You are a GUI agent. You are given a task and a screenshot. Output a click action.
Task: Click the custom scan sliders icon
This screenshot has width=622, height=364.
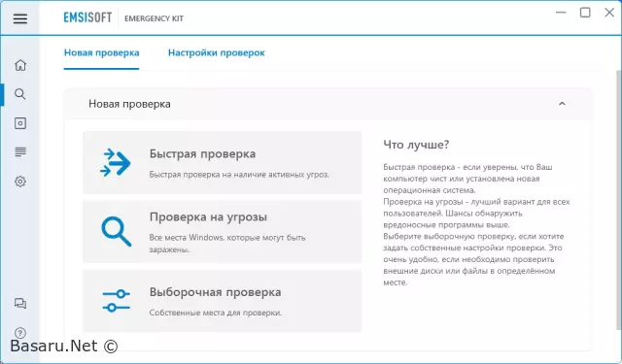116,301
